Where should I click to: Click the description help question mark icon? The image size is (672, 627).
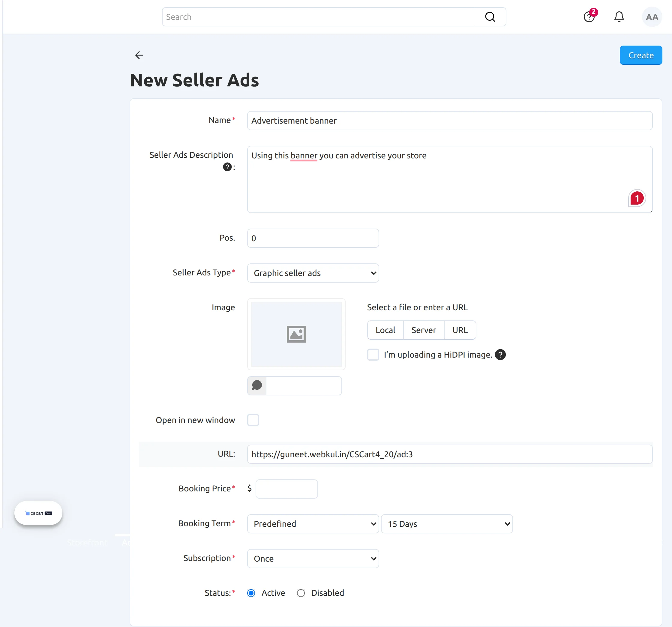pyautogui.click(x=227, y=167)
